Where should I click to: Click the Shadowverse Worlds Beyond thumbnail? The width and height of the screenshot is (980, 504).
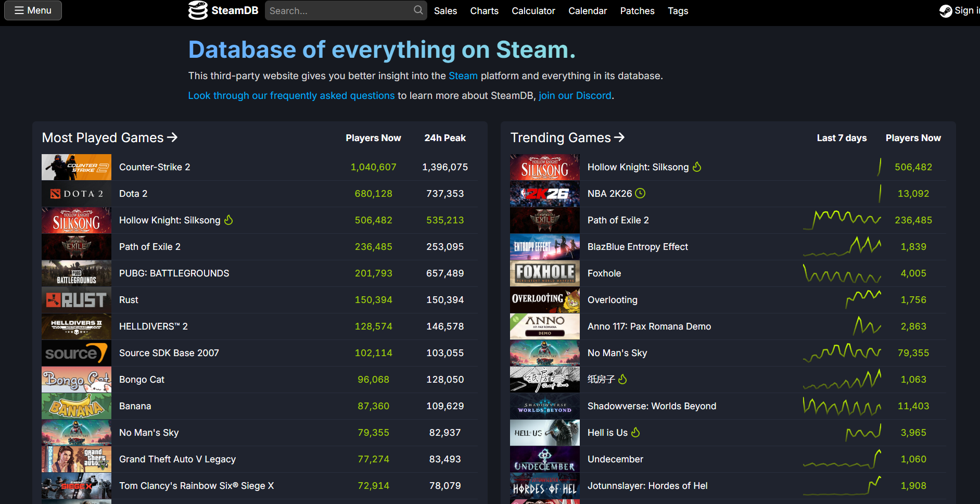coord(545,406)
